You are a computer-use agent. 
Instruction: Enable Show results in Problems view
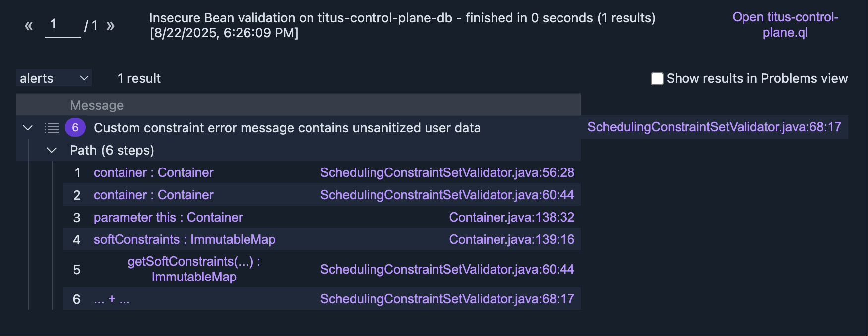pyautogui.click(x=657, y=79)
